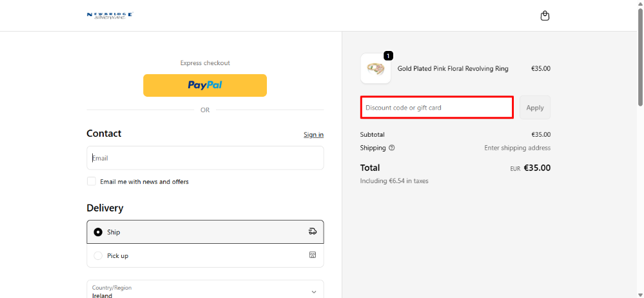This screenshot has width=644, height=298.
Task: Click the scroll down arrow of the page scrollbar
Action: click(640, 293)
